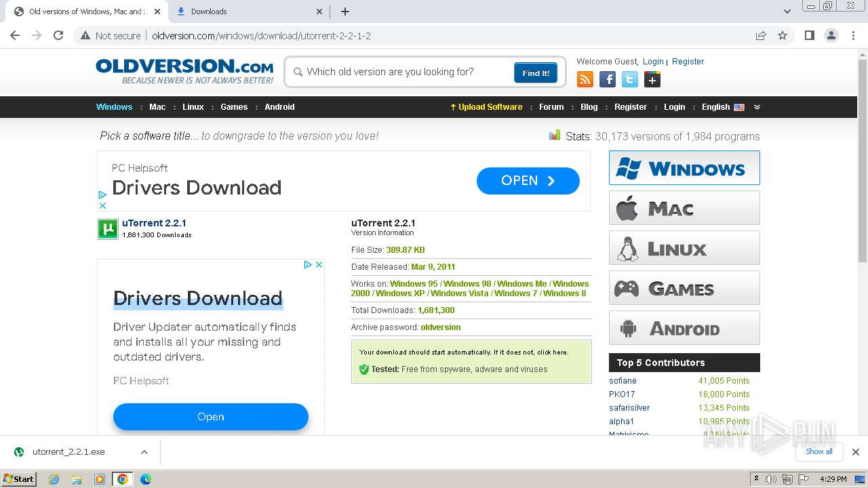Open the English language selector
The width and height of the screenshot is (868, 488).
point(723,107)
